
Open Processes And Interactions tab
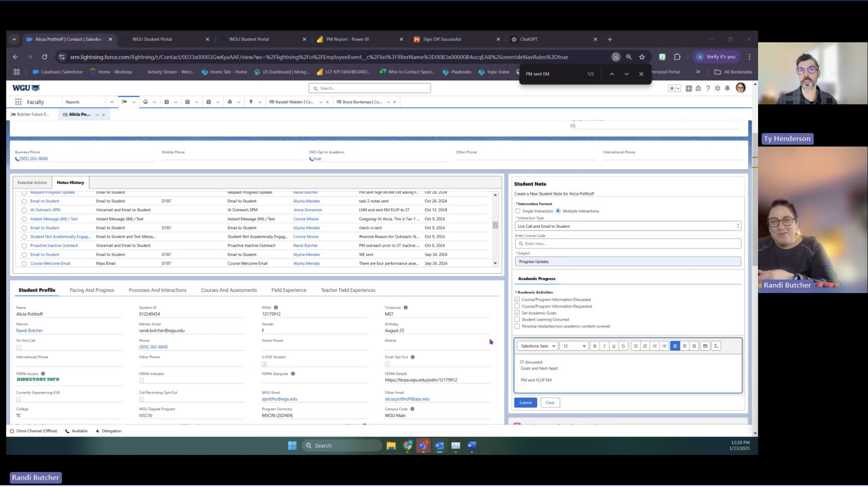pyautogui.click(x=157, y=290)
